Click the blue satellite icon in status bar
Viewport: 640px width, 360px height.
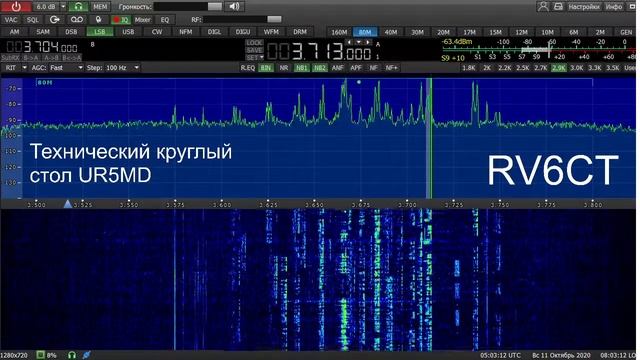[x=86, y=355]
